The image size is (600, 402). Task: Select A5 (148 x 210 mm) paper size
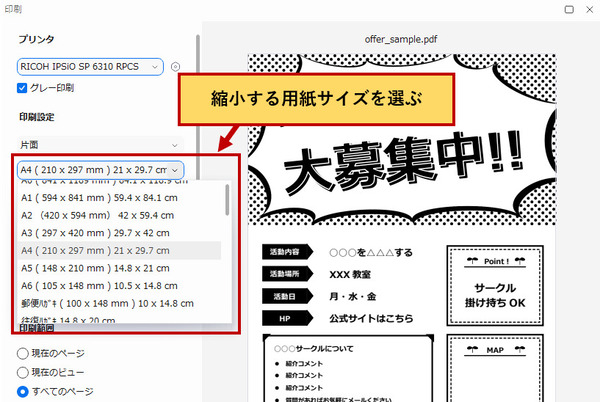click(119, 268)
